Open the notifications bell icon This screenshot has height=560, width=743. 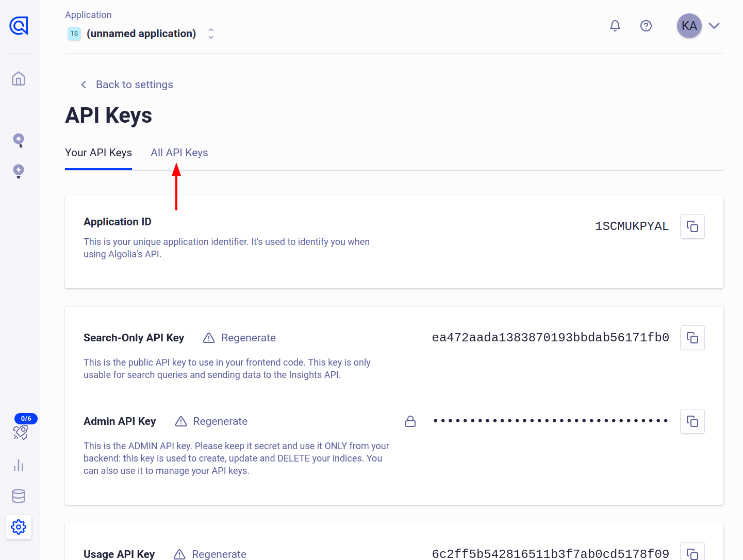click(615, 26)
